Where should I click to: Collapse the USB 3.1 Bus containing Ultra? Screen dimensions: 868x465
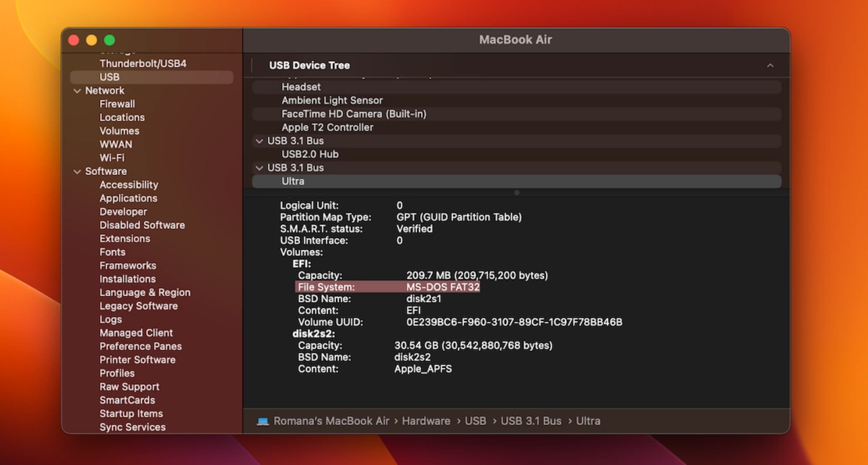tap(259, 168)
